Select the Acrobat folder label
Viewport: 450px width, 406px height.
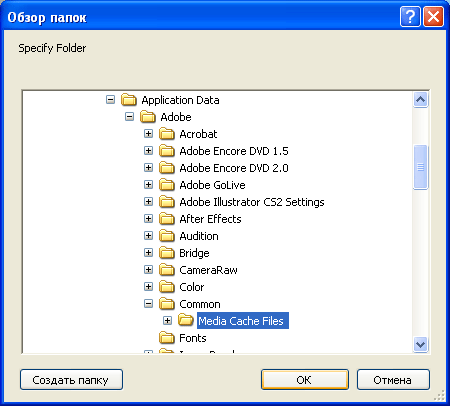pyautogui.click(x=198, y=134)
